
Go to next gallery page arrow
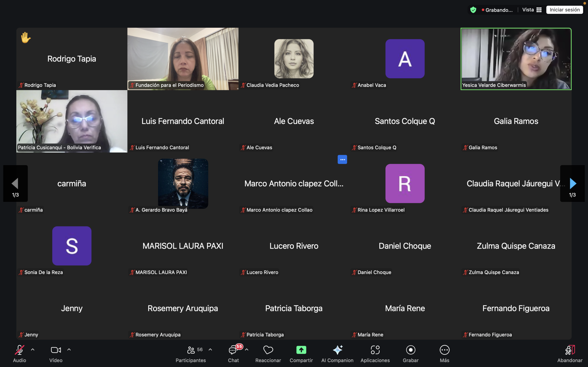573,183
